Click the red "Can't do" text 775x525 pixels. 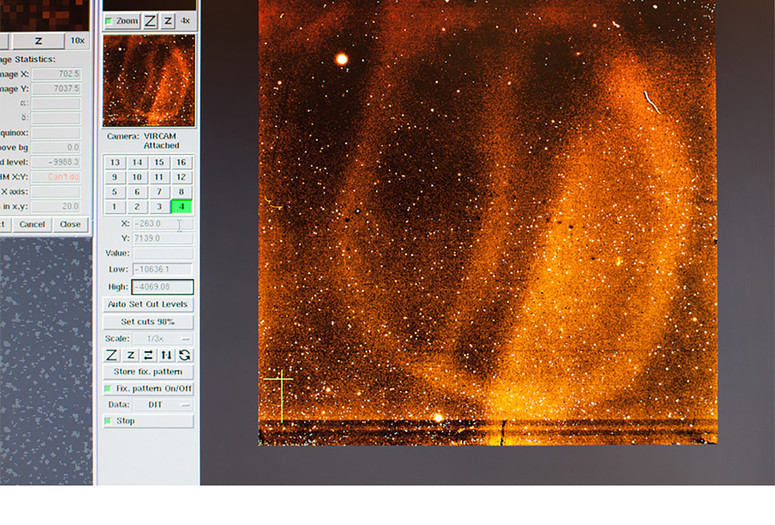tap(63, 177)
